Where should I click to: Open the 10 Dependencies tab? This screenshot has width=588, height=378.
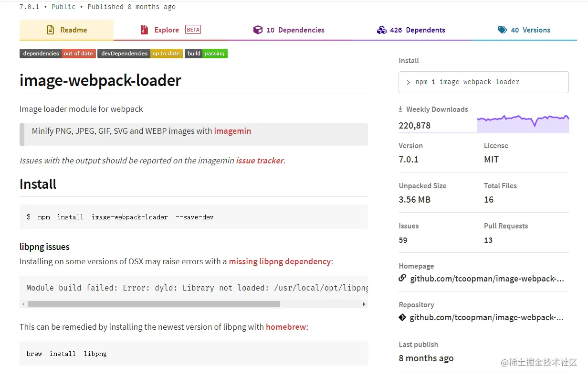pyautogui.click(x=289, y=30)
